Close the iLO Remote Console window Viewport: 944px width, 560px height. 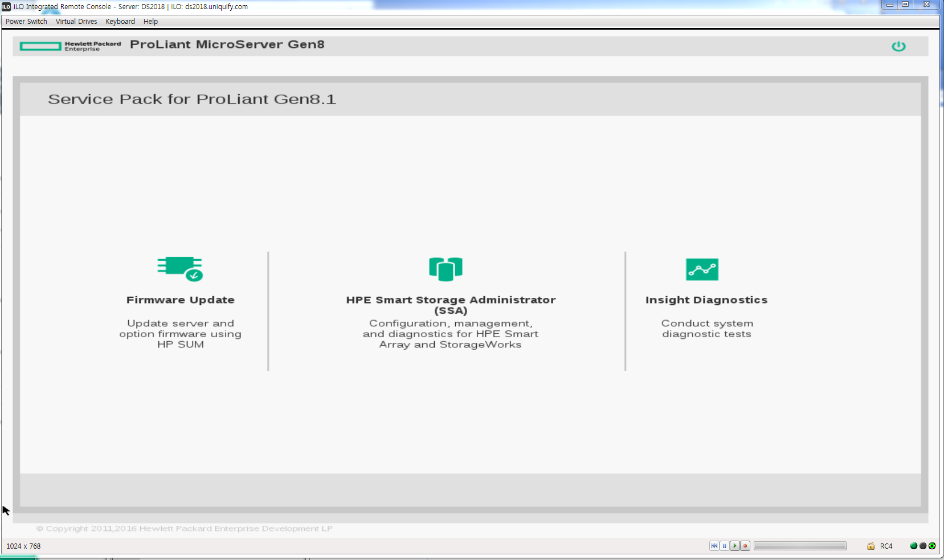pyautogui.click(x=927, y=5)
